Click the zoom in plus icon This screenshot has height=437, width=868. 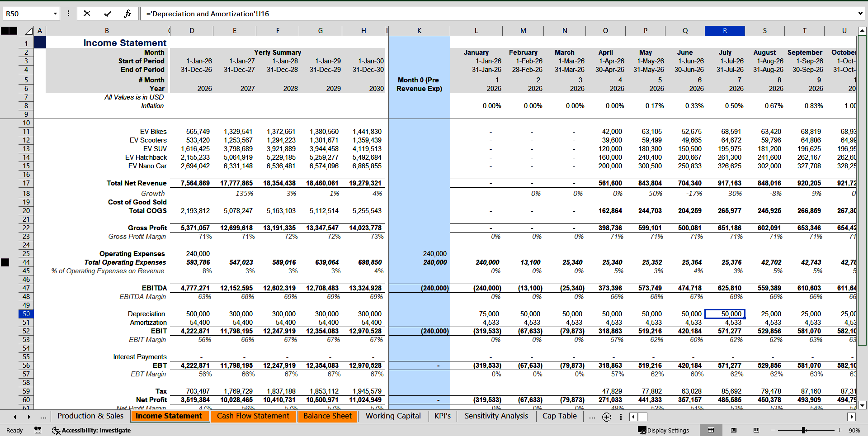coord(840,430)
